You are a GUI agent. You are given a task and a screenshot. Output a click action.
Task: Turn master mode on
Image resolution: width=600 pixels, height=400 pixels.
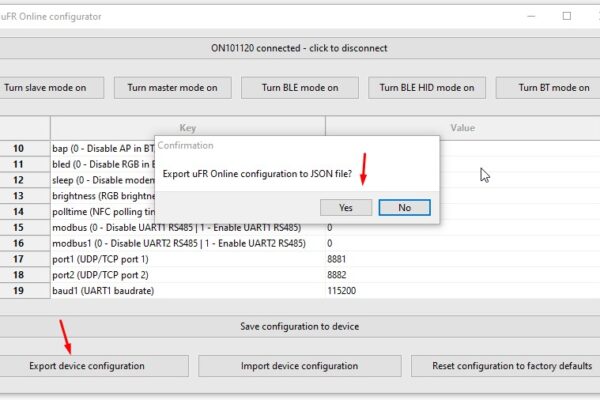[173, 88]
